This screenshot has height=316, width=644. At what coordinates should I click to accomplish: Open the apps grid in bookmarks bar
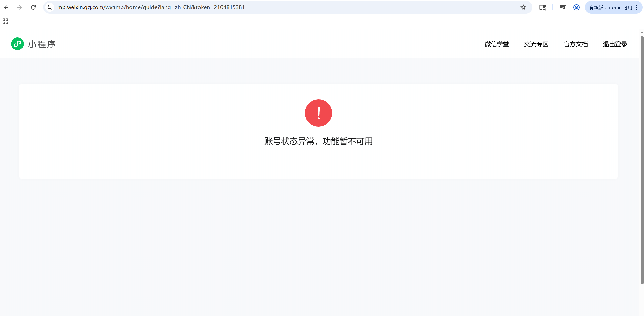tap(5, 21)
